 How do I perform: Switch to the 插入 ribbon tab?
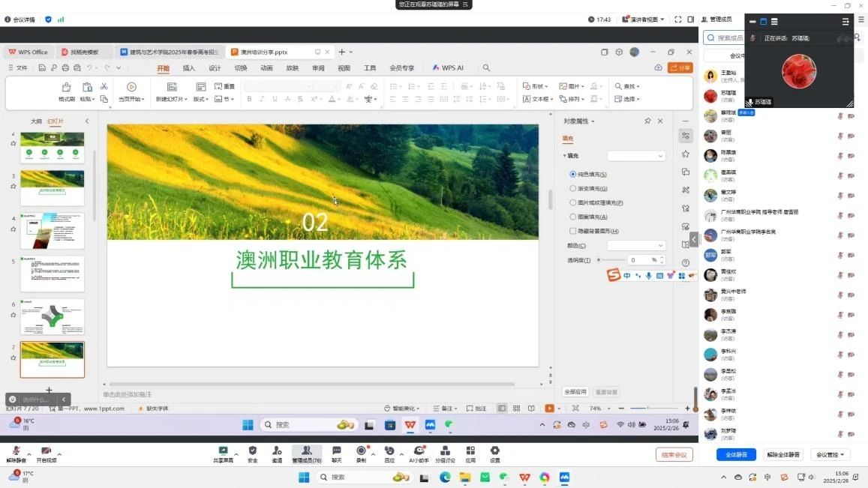pos(189,68)
